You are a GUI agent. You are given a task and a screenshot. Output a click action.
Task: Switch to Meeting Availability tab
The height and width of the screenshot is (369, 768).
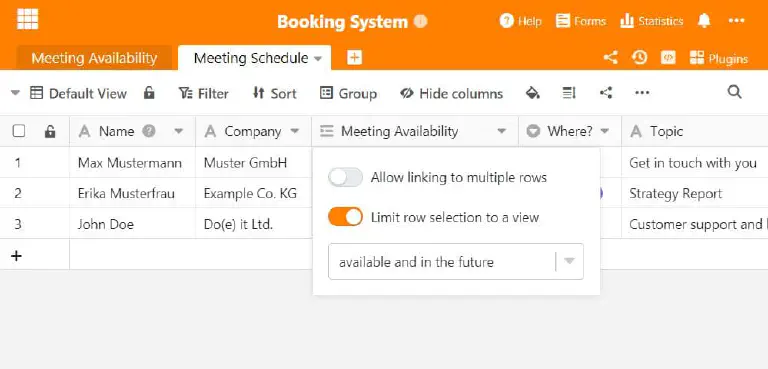[94, 58]
